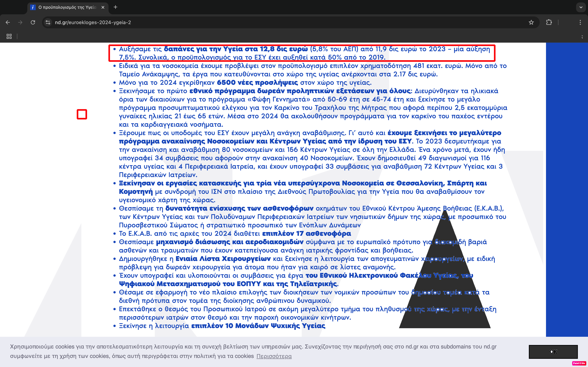Click the nd.gr address bar URL
Image resolution: width=588 pixels, height=367 pixels.
pos(93,22)
